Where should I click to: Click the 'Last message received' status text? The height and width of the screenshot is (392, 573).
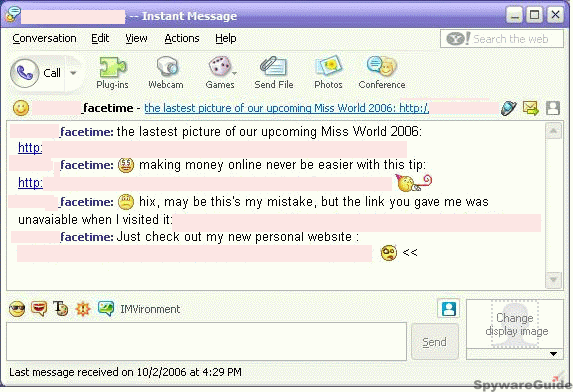pos(125,372)
